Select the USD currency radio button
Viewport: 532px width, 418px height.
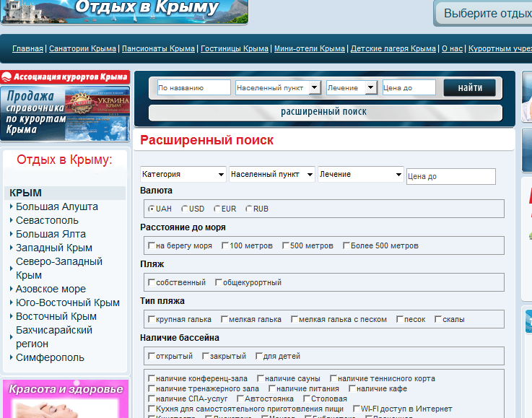click(185, 209)
